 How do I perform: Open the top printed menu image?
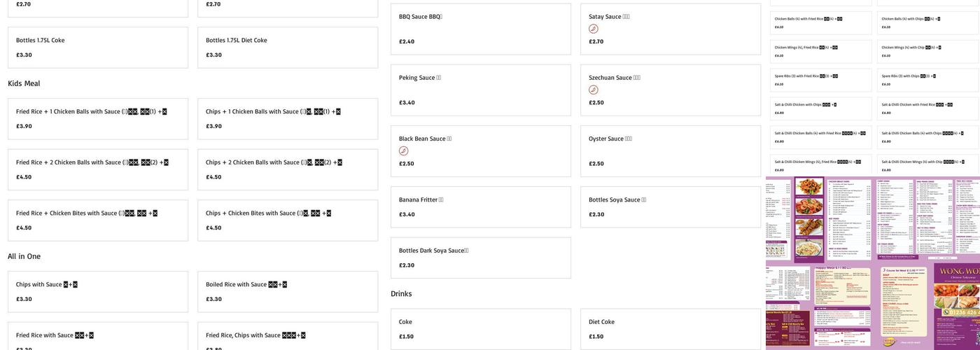(x=873, y=218)
